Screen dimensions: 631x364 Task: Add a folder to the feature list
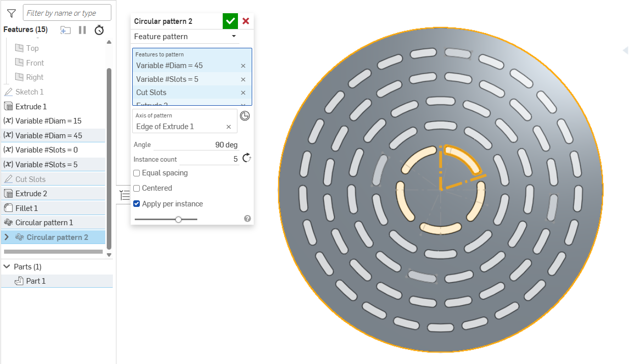tap(65, 30)
